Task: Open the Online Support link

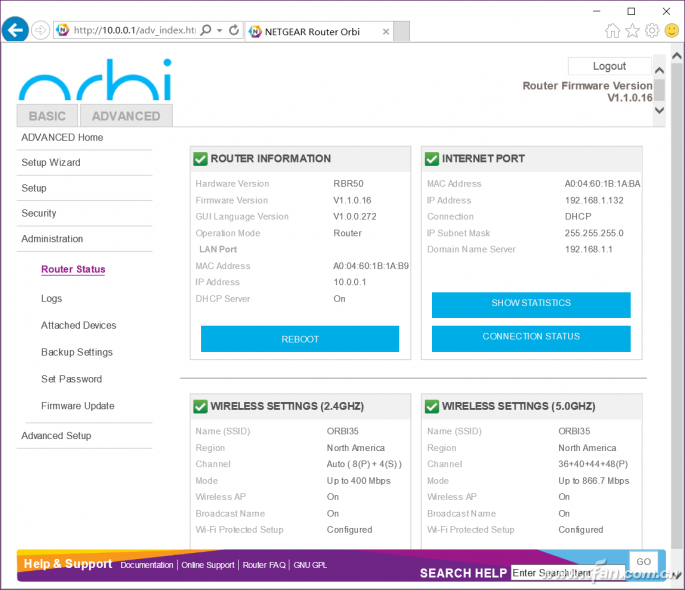Action: (208, 565)
